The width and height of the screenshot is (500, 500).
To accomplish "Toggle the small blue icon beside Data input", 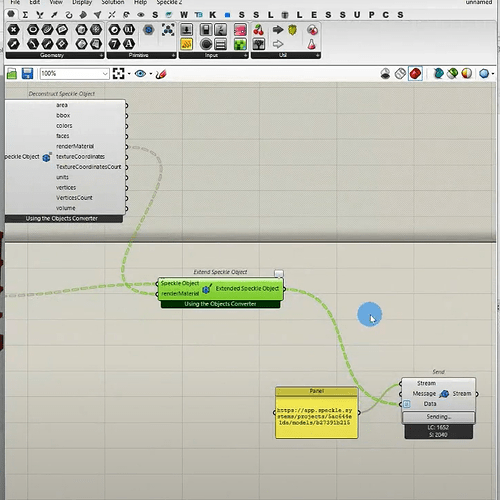I will point(407,404).
